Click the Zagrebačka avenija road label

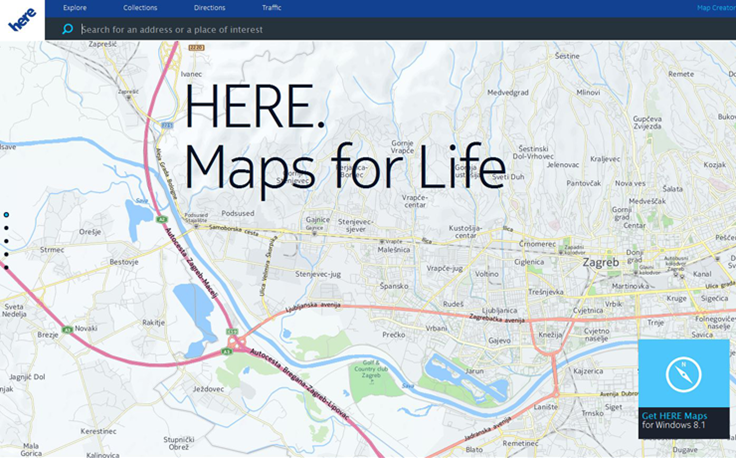pos(496,318)
